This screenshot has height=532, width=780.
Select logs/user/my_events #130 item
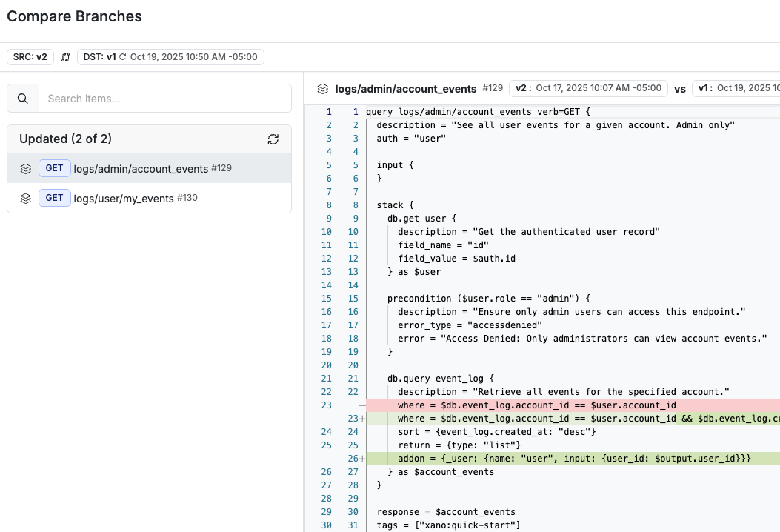[x=149, y=198]
